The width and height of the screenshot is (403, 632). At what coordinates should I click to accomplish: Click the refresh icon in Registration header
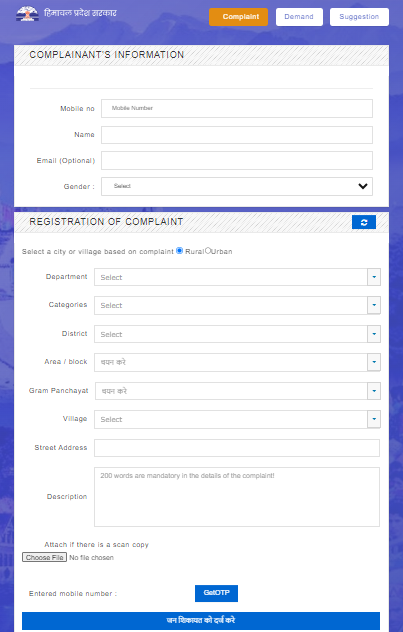pyautogui.click(x=364, y=222)
